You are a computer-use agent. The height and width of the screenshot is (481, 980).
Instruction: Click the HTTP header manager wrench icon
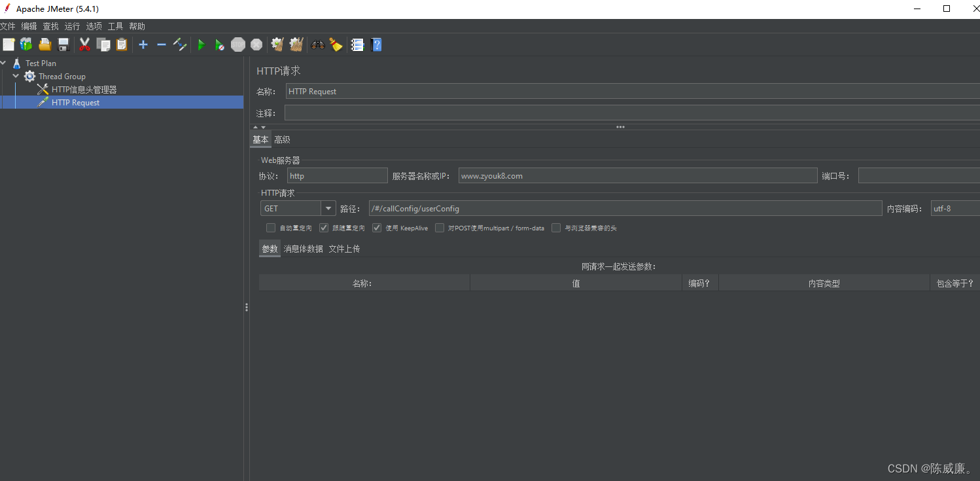[43, 90]
